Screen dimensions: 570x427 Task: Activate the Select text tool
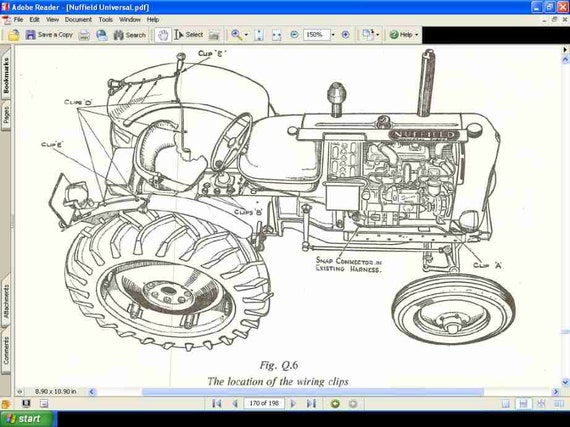(x=188, y=35)
